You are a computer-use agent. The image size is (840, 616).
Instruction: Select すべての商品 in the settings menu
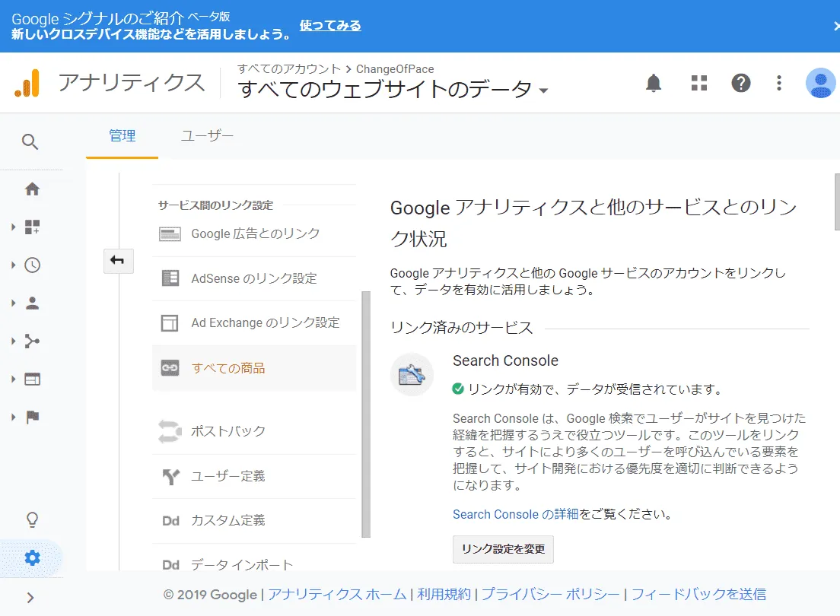point(230,367)
